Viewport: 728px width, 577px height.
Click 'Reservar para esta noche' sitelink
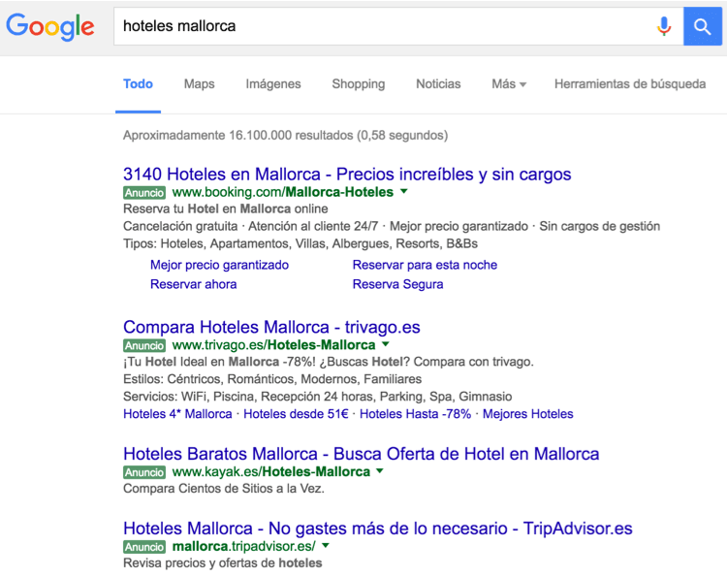tap(425, 266)
